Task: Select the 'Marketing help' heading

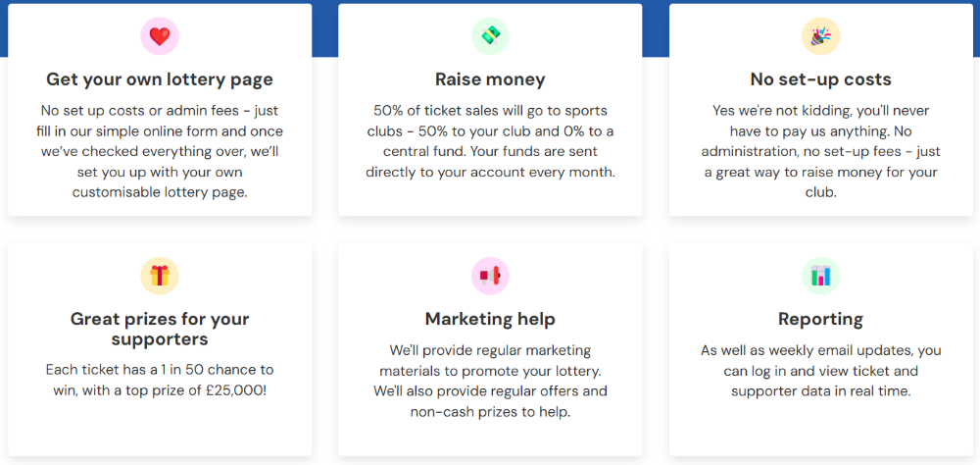Action: point(490,319)
